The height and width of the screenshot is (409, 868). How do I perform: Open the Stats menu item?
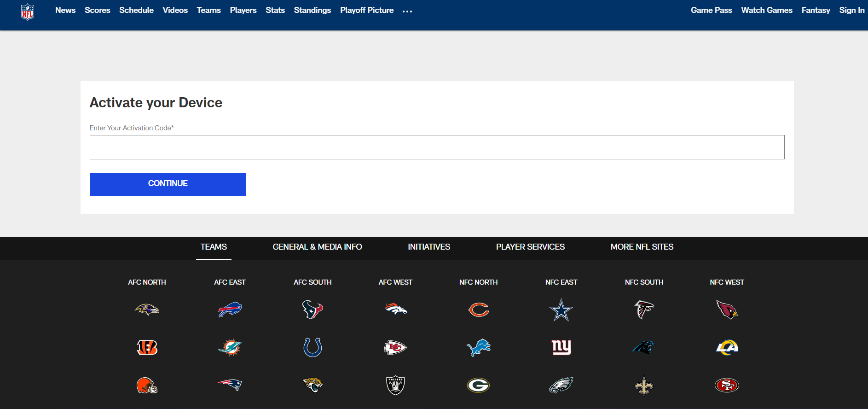click(275, 10)
